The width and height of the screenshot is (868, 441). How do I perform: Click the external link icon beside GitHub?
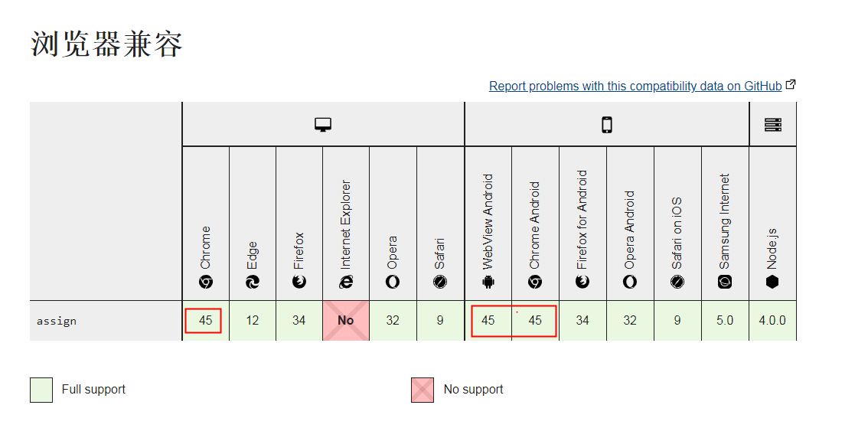click(791, 85)
